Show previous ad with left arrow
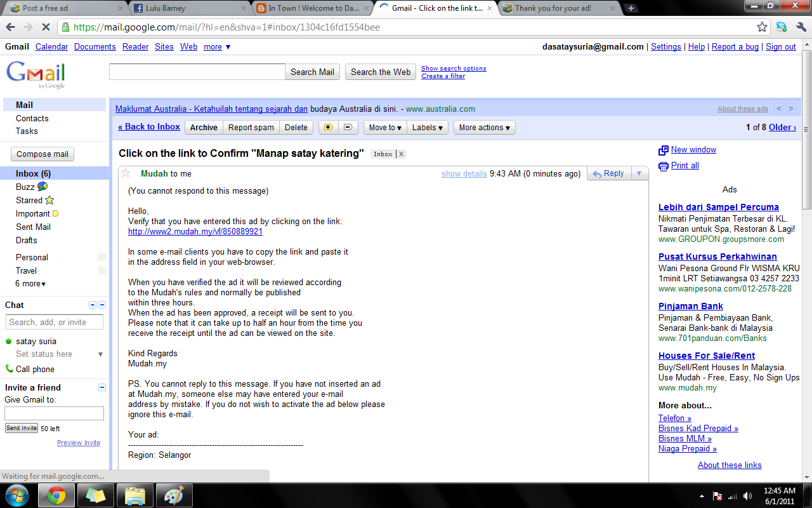This screenshot has width=812, height=508. click(x=780, y=109)
